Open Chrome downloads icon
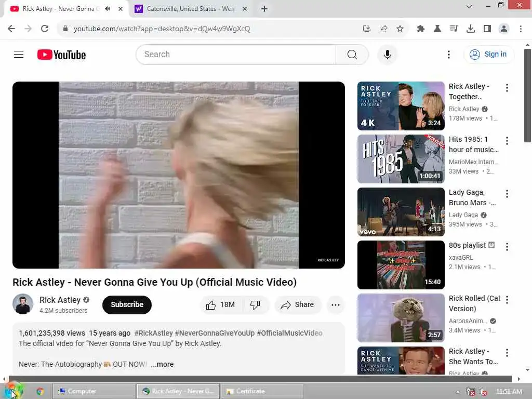This screenshot has height=399, width=532. point(471,29)
